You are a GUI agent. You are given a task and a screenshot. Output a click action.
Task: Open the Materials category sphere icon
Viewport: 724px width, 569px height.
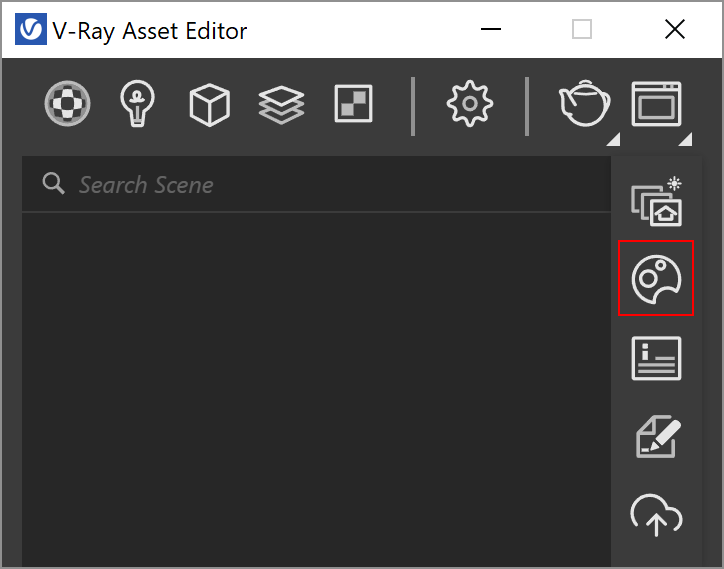point(67,103)
